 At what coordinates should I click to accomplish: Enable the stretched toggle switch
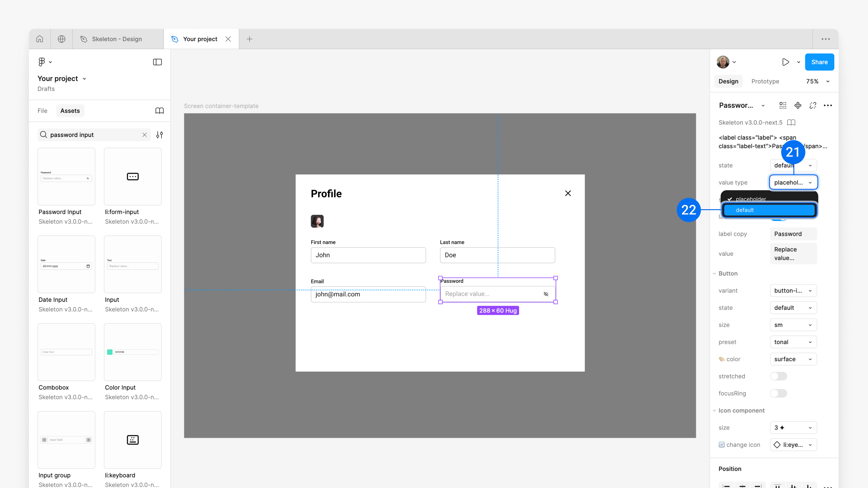point(778,376)
